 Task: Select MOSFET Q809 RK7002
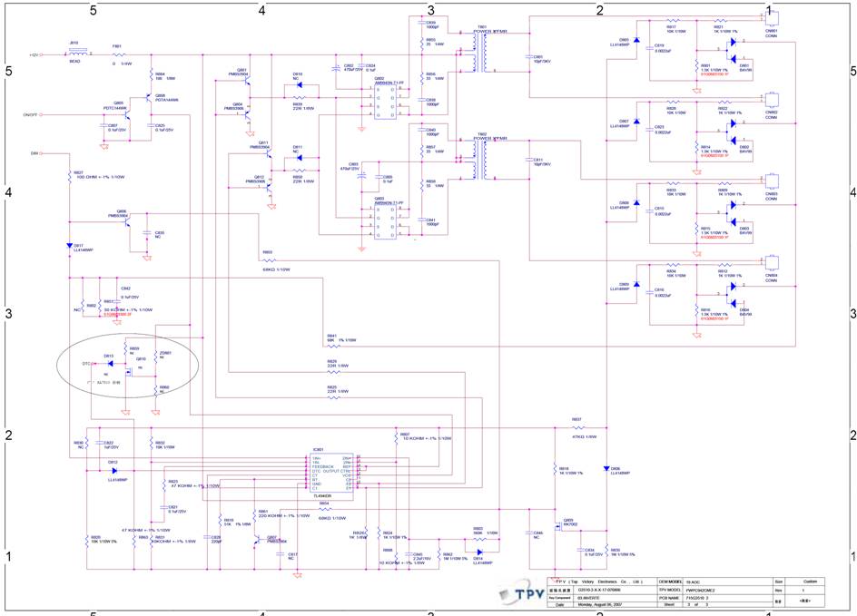tap(557, 526)
